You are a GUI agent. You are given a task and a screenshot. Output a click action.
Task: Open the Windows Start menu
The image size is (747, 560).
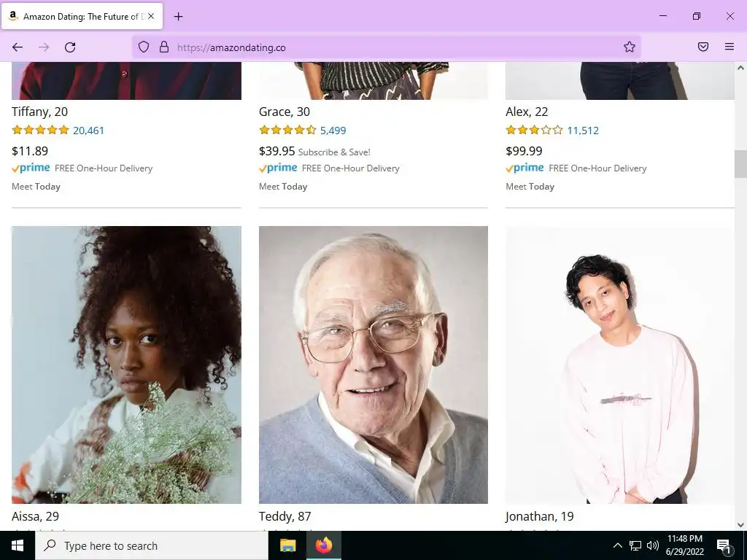point(18,545)
